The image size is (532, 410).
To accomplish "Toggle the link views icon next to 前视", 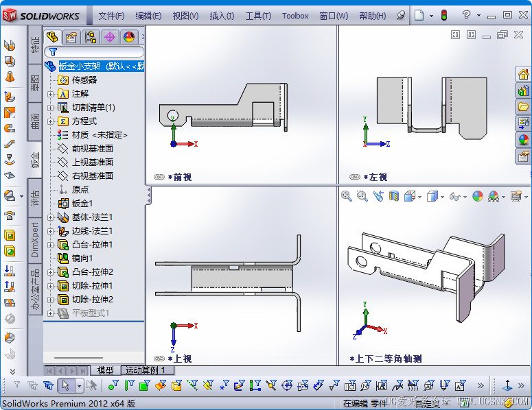I will [159, 177].
